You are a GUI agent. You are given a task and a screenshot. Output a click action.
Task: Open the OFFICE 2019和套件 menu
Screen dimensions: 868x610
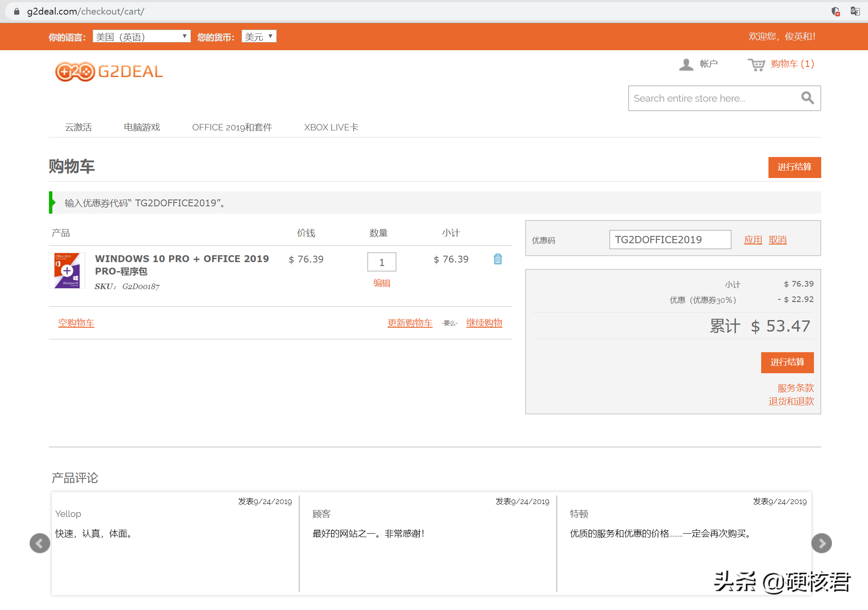[232, 127]
